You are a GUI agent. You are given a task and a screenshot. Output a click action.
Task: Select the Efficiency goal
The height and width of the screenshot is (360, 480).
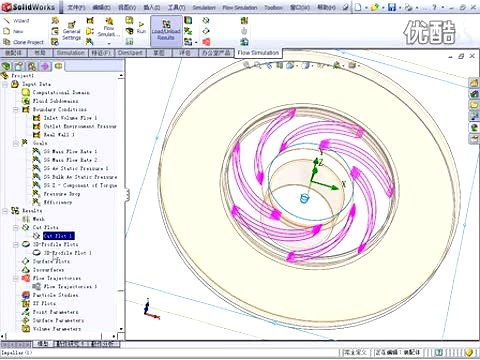click(58, 202)
